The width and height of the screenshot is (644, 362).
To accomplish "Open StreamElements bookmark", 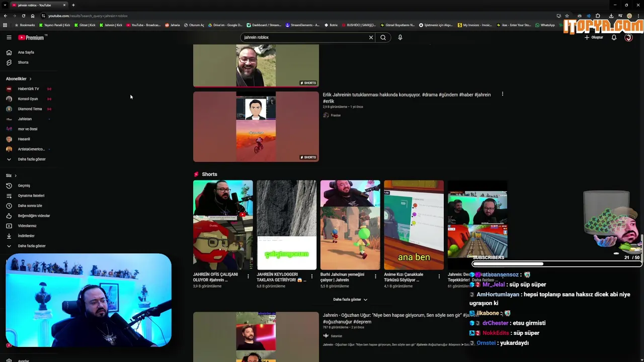I will tap(302, 25).
